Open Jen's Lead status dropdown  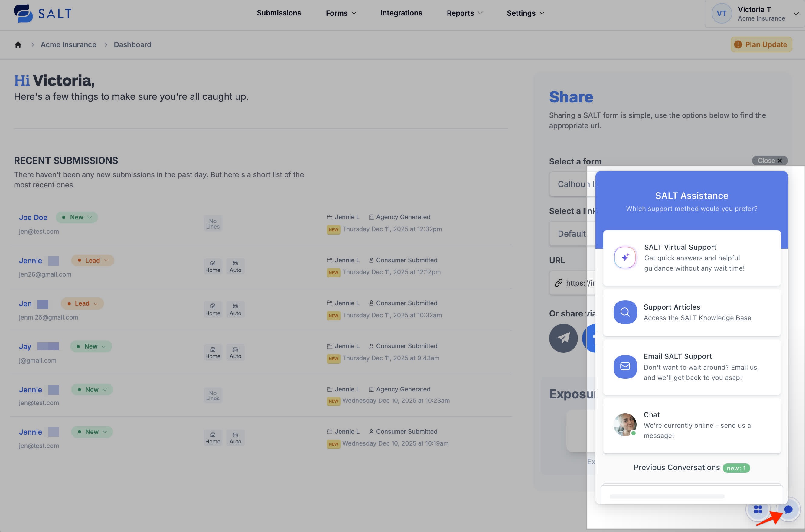click(83, 303)
